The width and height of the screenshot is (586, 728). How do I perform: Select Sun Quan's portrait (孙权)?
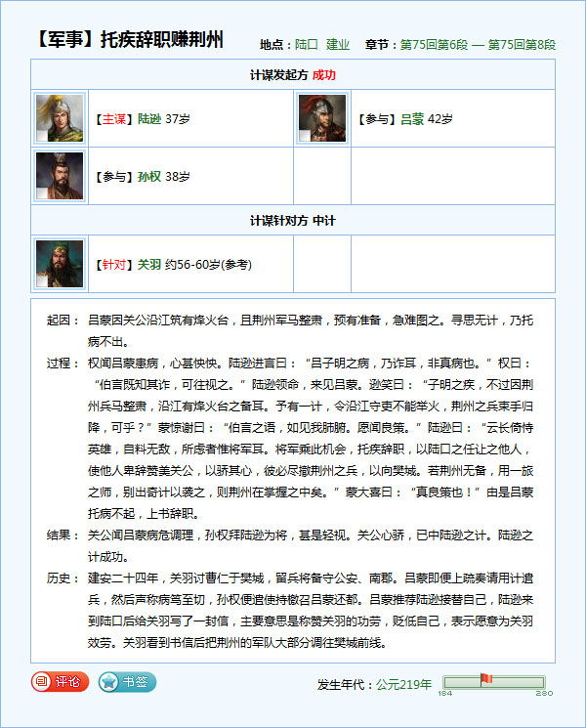click(x=60, y=176)
